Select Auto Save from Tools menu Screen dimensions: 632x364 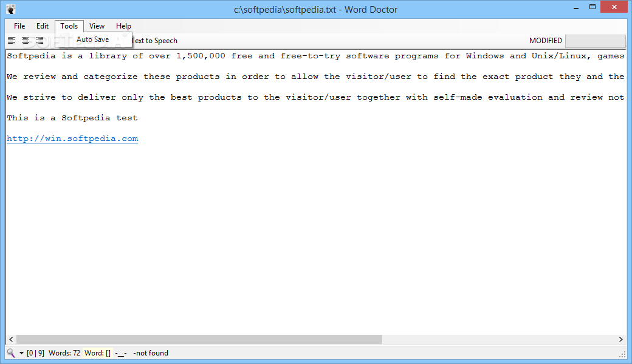click(x=93, y=39)
